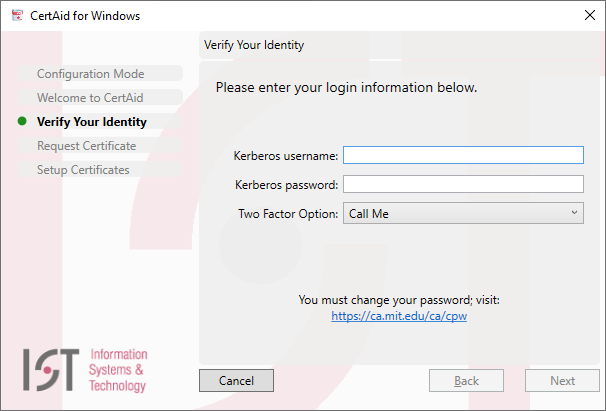Close the CertAid for Windows dialog
This screenshot has height=411, width=606.
589,15
